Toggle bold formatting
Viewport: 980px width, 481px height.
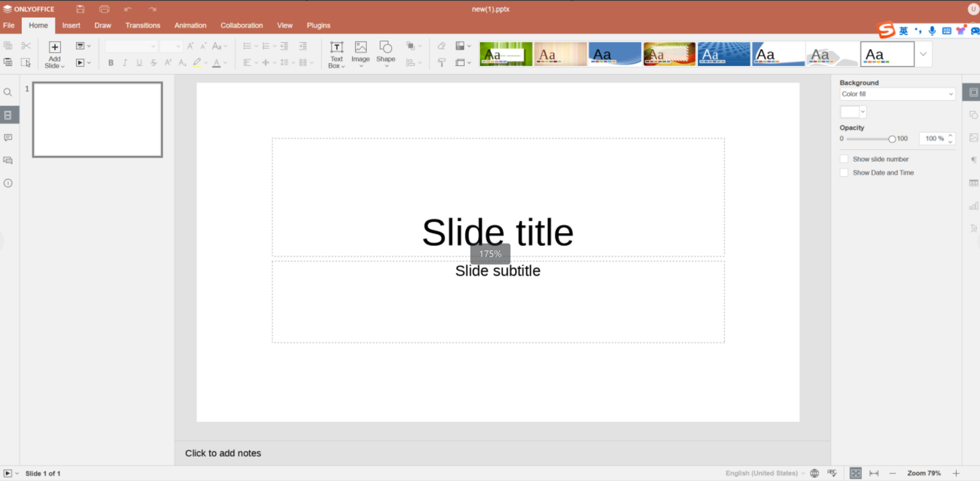click(x=111, y=63)
